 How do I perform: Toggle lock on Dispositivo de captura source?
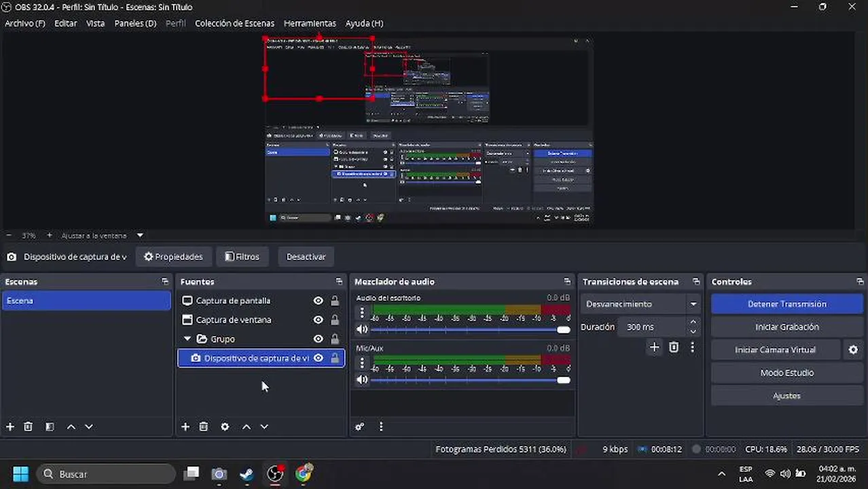335,358
